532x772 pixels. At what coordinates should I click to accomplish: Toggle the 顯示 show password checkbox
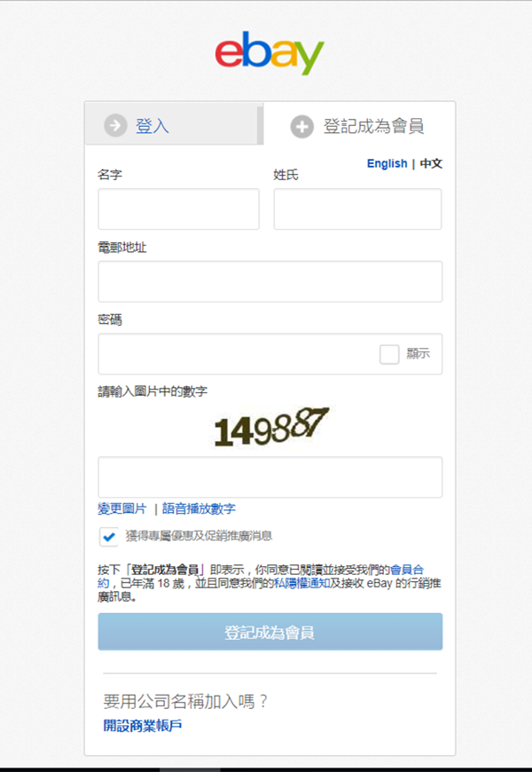[389, 354]
